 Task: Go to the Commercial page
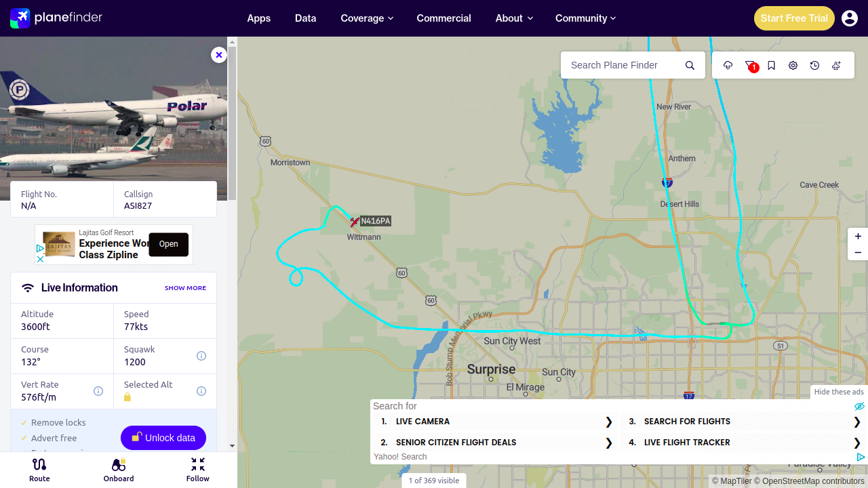(444, 18)
